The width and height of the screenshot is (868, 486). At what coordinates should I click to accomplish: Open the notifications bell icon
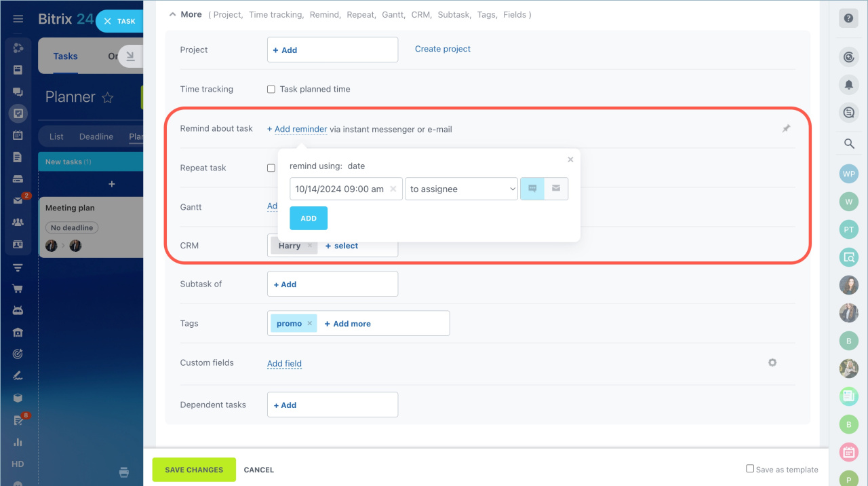(848, 84)
